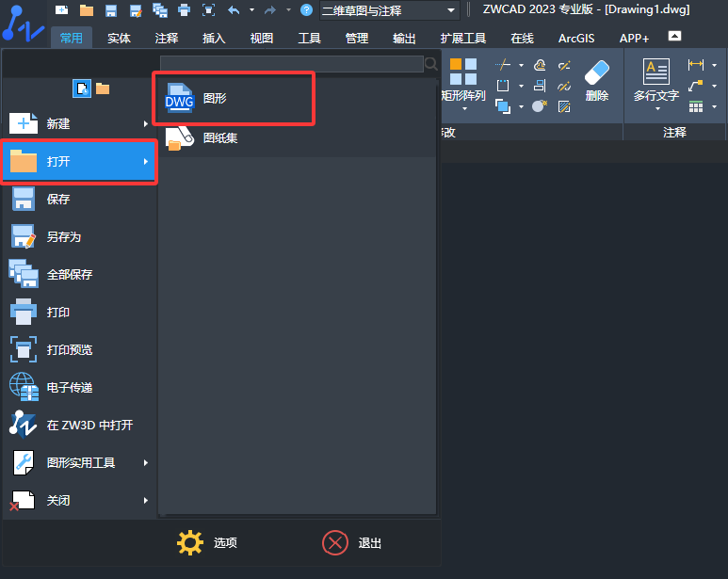This screenshot has width=728, height=579.
Task: Choose 电子传递 in the application menu
Action: [78, 387]
